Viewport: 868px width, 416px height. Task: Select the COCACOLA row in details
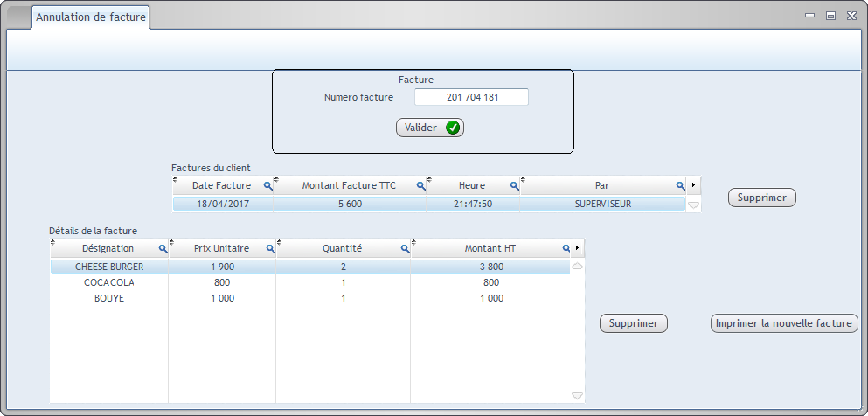point(109,282)
